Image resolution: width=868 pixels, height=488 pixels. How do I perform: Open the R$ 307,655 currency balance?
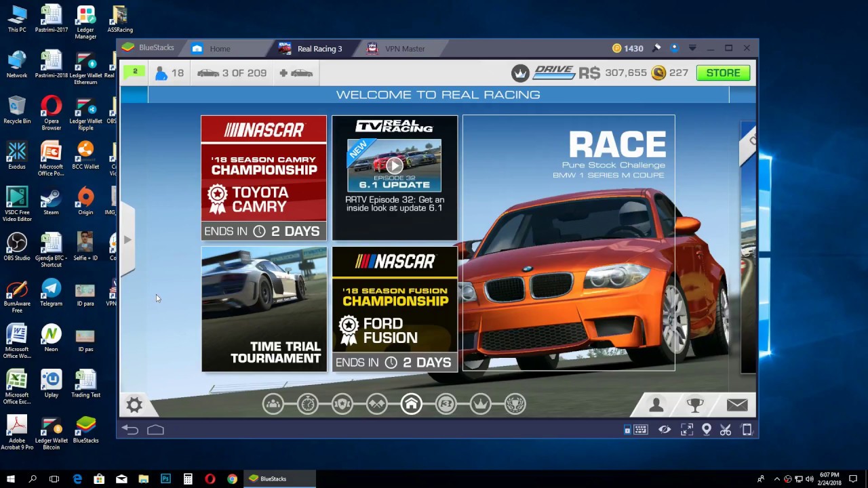[x=613, y=73]
